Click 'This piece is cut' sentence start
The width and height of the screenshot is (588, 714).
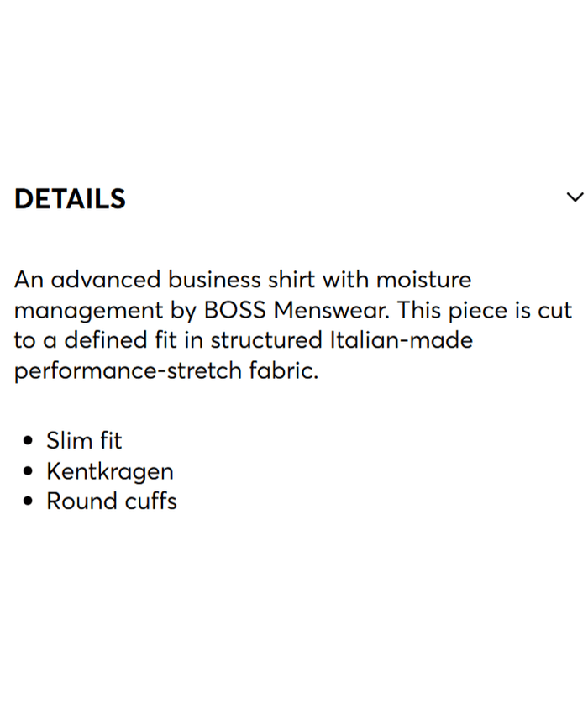point(484,310)
